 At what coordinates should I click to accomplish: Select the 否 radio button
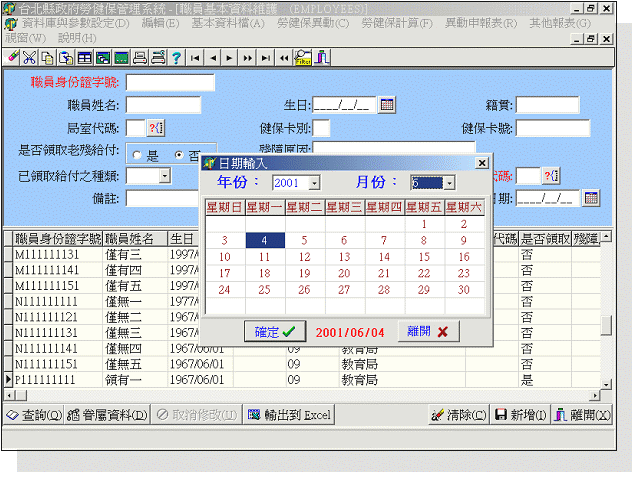point(179,156)
